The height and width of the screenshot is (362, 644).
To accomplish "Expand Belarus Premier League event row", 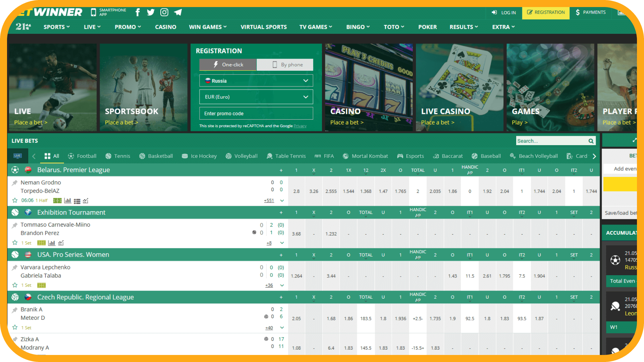I will [281, 201].
